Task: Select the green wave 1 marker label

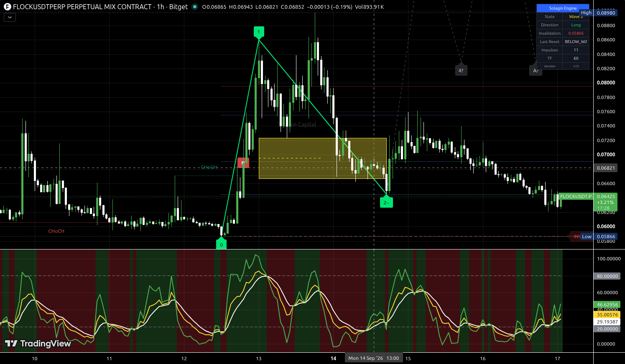Action: click(259, 32)
